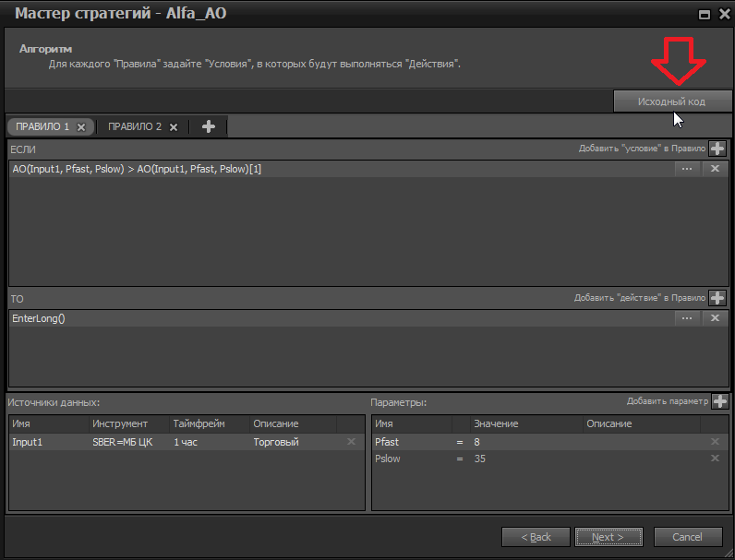Screen dimensions: 735x560
Task: Cancel the strategy wizard
Action: click(x=687, y=537)
